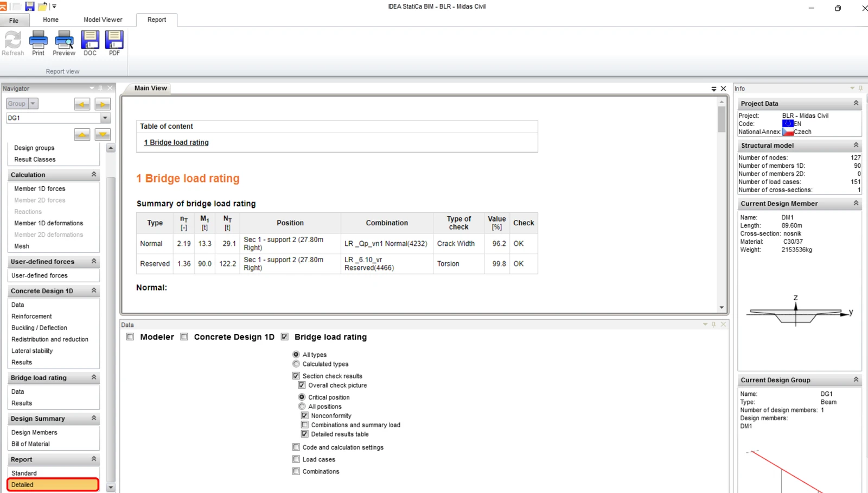Select the All types radio button
Viewport: 868px width, 493px height.
[296, 355]
